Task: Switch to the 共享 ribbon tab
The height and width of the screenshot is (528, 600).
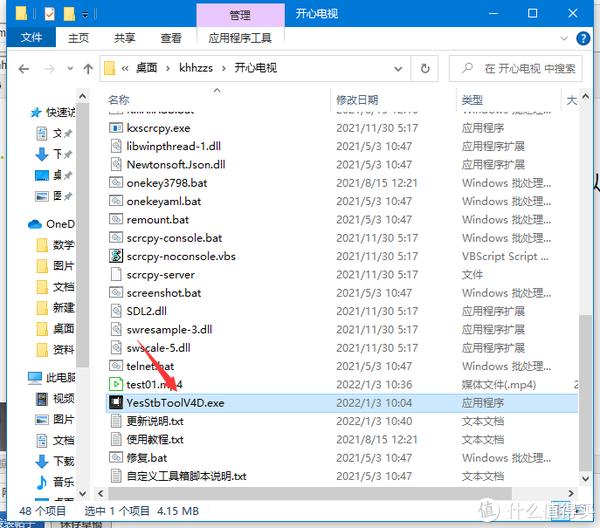Action: click(125, 38)
